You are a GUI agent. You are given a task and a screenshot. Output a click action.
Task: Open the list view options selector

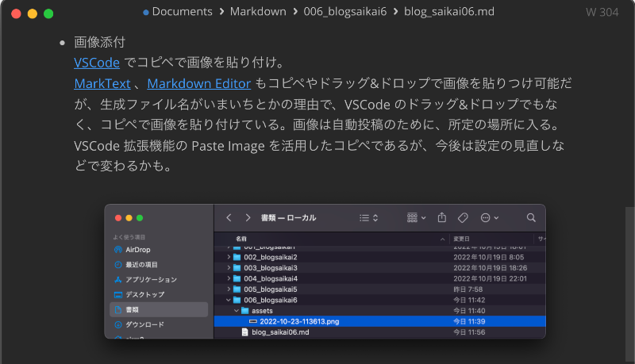point(368,217)
